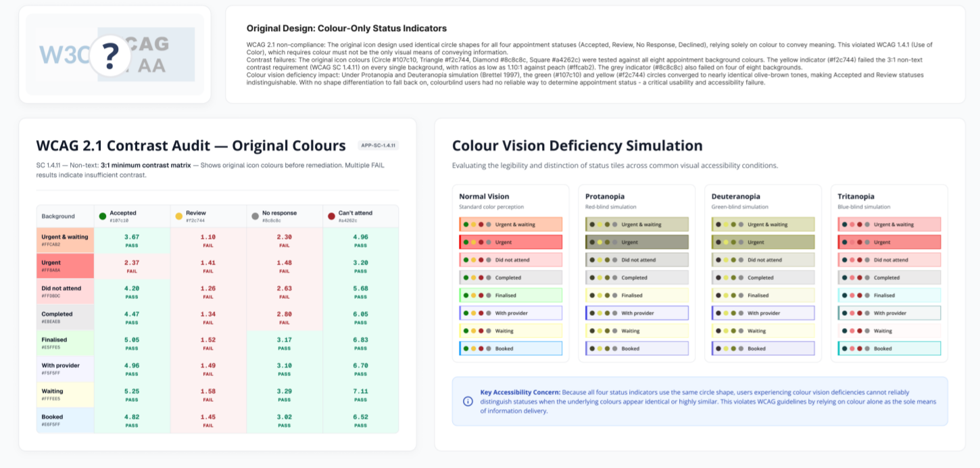Select the Waiting tile under Tritanopia
Image resolution: width=980 pixels, height=468 pixels.
pos(889,331)
